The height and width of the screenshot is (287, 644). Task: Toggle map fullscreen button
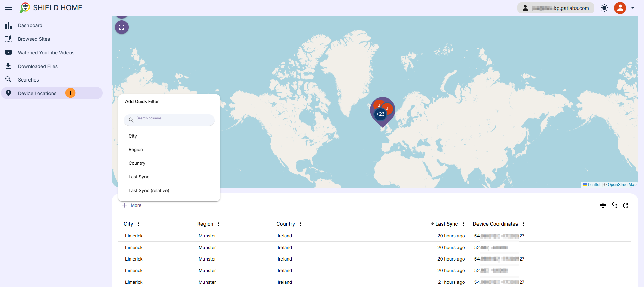tap(122, 27)
